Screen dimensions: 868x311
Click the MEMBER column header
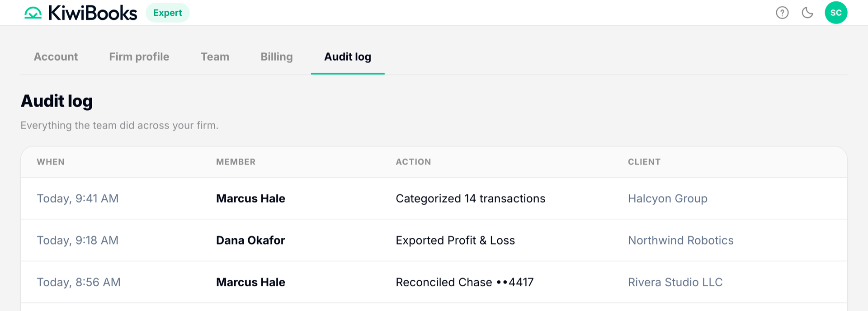coord(236,162)
